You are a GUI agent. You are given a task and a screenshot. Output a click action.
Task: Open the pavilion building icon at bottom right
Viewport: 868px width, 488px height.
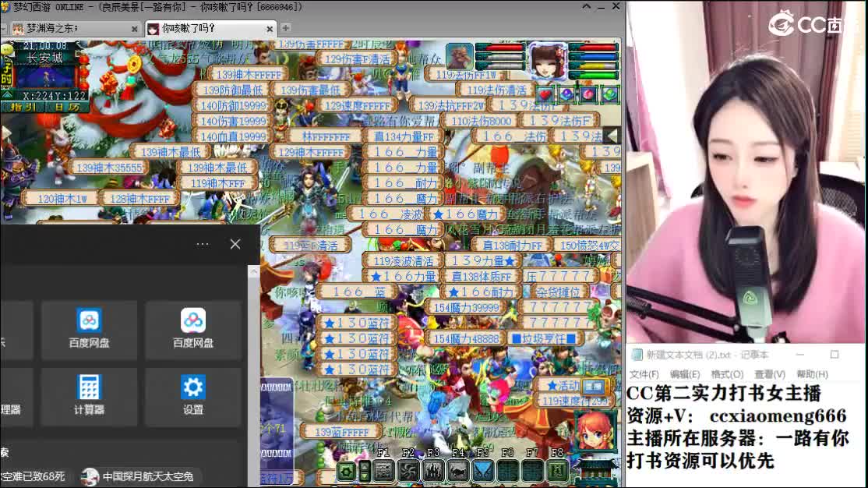(595, 471)
